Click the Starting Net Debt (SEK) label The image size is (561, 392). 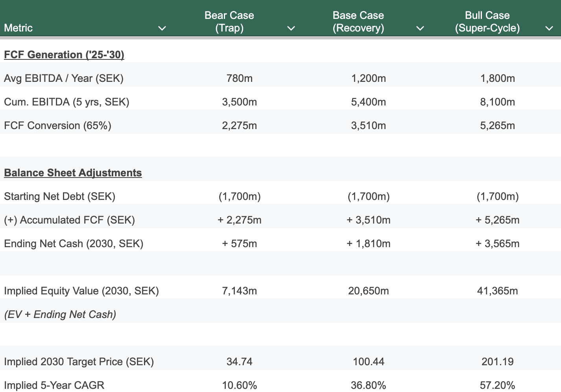(60, 196)
